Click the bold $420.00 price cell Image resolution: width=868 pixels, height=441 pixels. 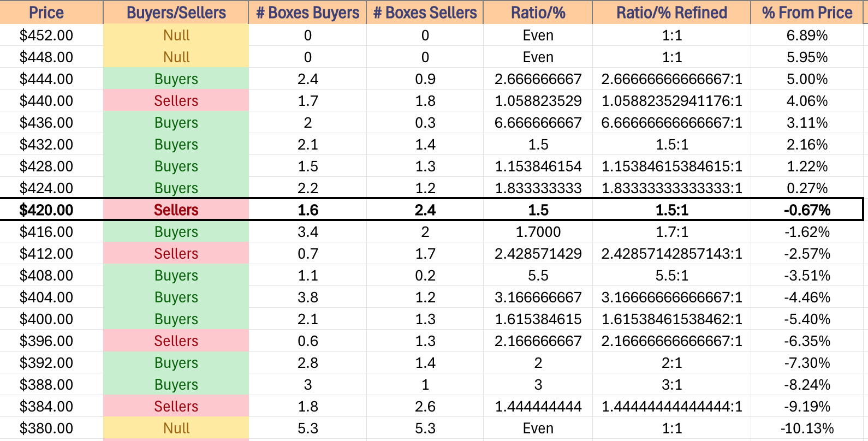click(x=51, y=210)
